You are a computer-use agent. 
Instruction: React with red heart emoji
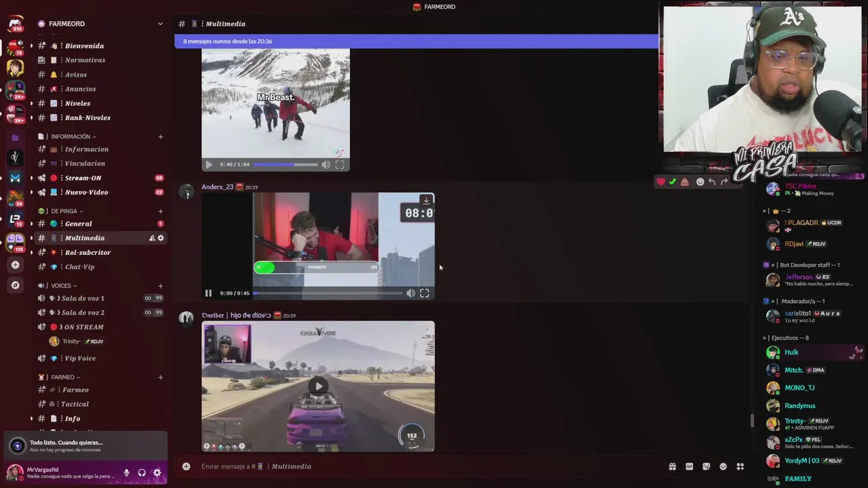[x=660, y=182]
